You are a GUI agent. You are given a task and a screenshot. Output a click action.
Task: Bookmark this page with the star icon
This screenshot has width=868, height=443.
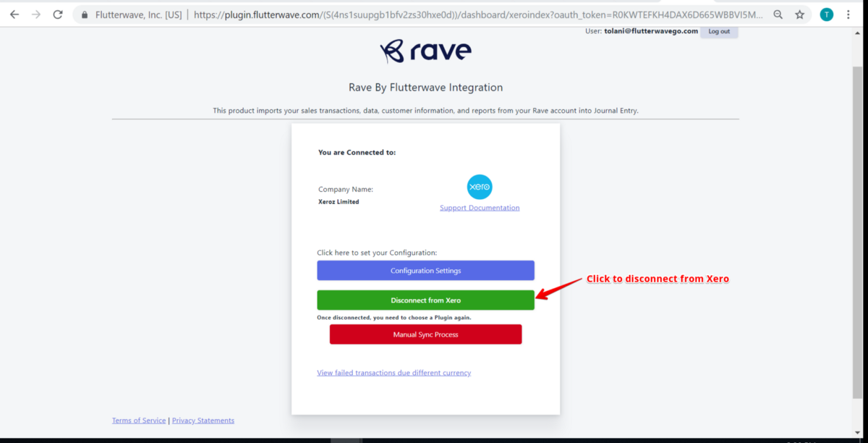(x=799, y=14)
